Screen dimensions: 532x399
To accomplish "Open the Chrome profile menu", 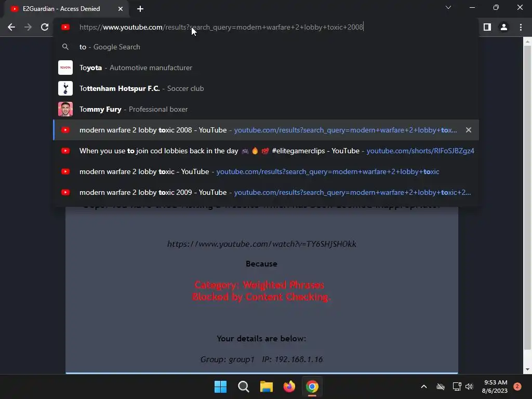I will 504,27.
